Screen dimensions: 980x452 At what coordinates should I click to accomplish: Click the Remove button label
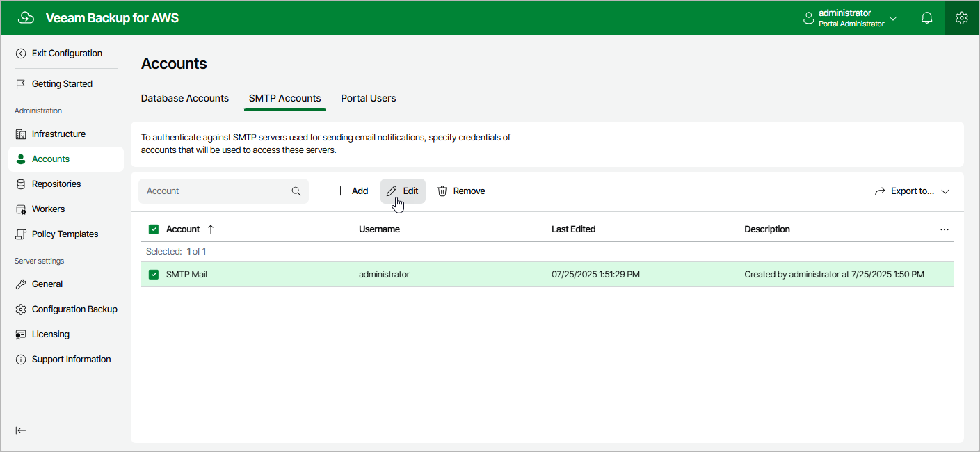point(469,191)
